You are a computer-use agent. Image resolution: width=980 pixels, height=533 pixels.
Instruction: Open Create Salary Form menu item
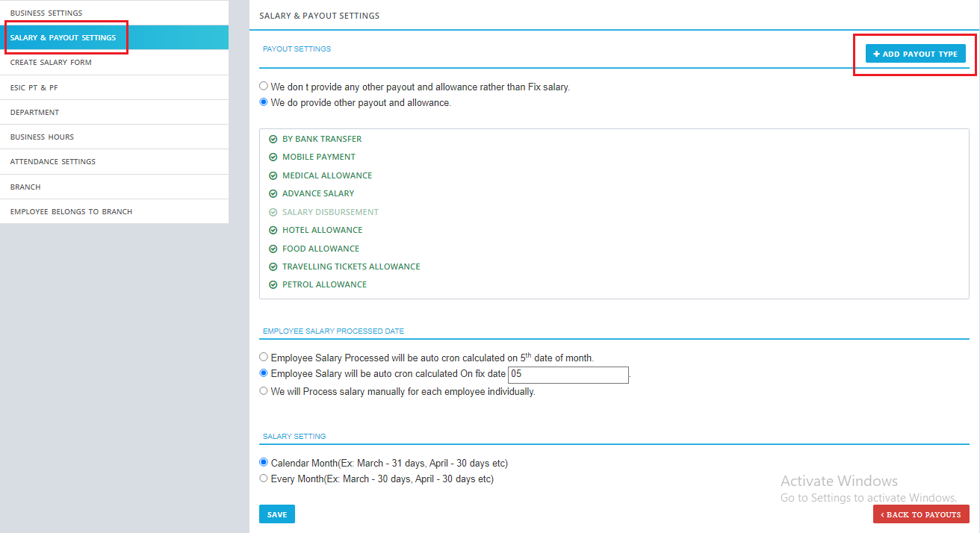coord(114,63)
